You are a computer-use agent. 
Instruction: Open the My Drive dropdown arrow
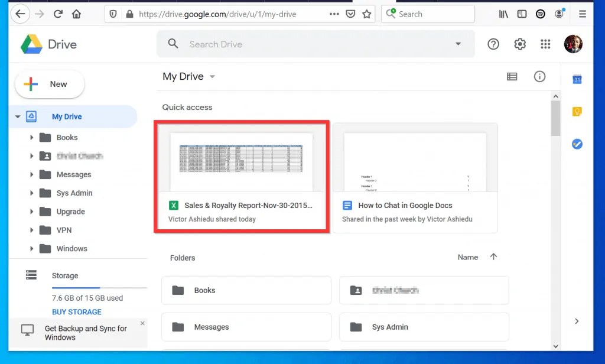click(213, 76)
